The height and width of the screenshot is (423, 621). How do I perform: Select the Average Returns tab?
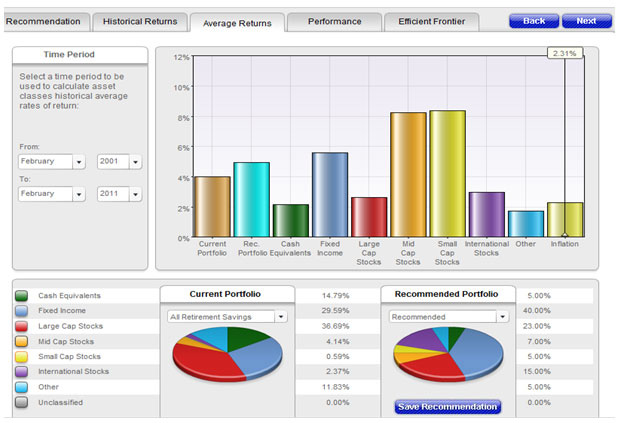point(237,23)
